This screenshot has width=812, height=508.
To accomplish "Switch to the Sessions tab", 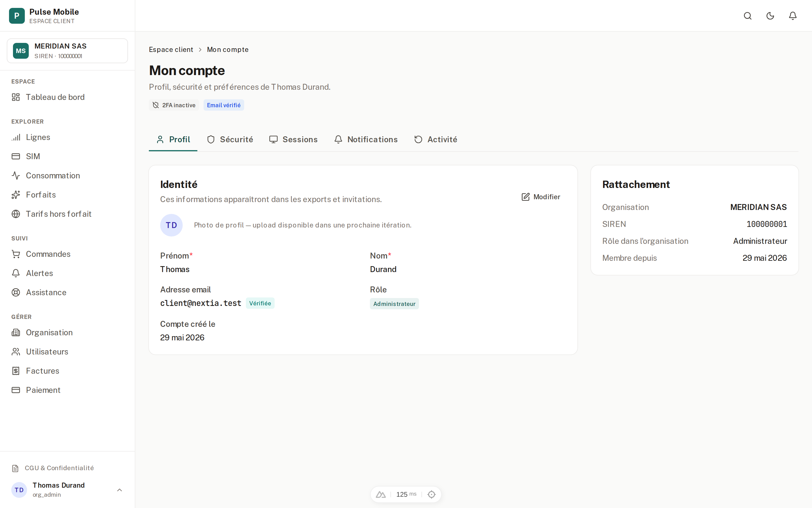I will click(293, 139).
